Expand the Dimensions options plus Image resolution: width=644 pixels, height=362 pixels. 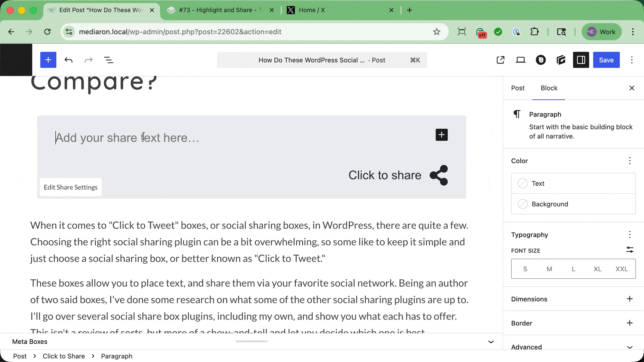pyautogui.click(x=630, y=299)
